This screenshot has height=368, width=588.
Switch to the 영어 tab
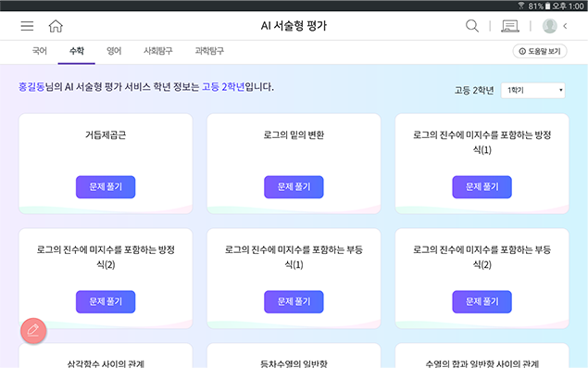(114, 51)
